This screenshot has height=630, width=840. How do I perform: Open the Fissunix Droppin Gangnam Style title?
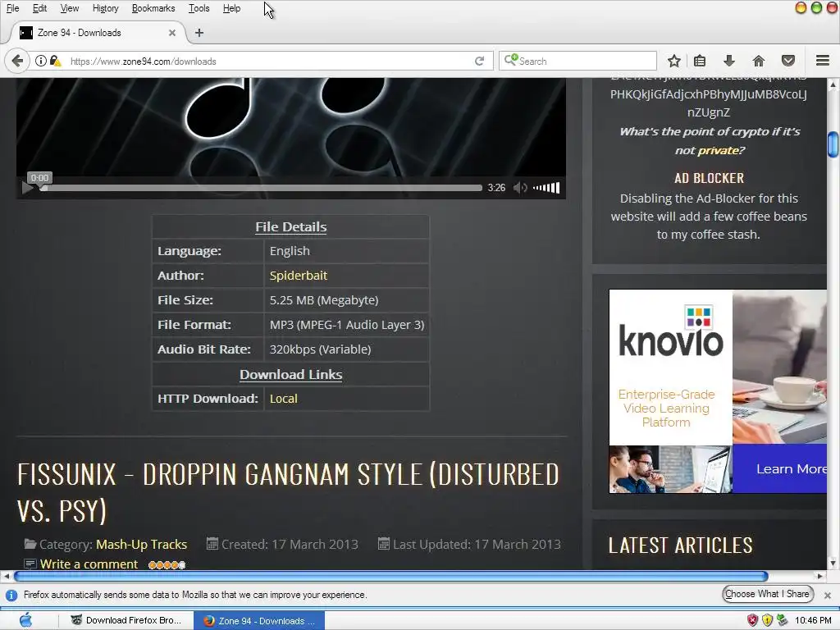(x=288, y=491)
